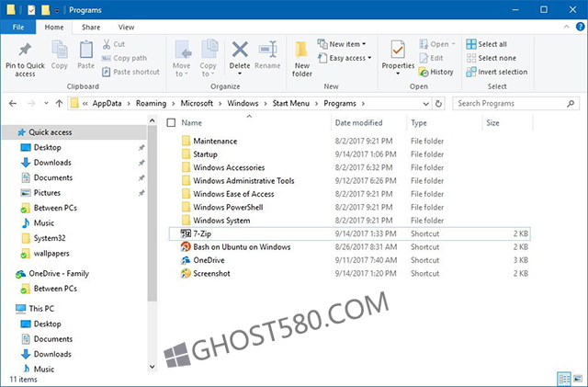Click the Edit ribbon command
Image resolution: width=588 pixels, height=387 pixels.
[x=432, y=58]
